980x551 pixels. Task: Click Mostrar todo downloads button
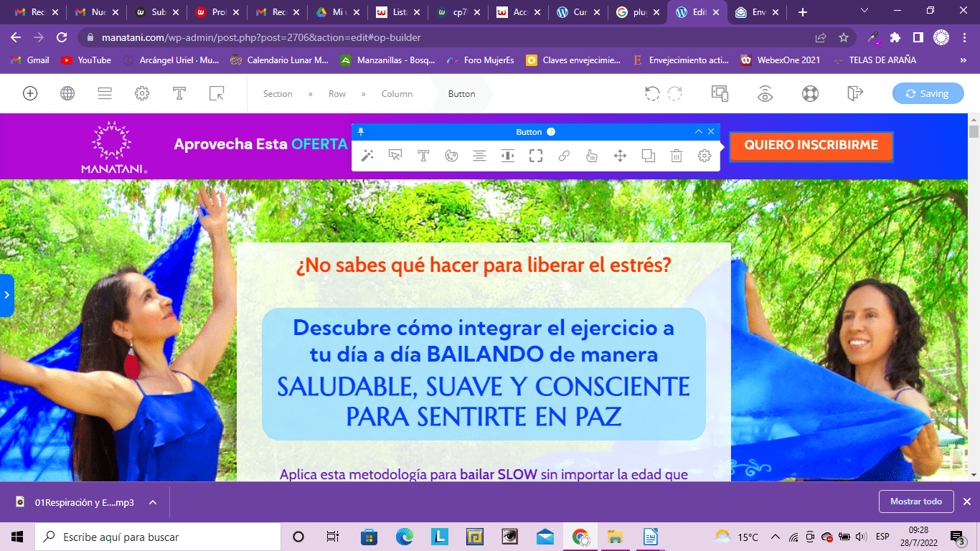pyautogui.click(x=916, y=501)
